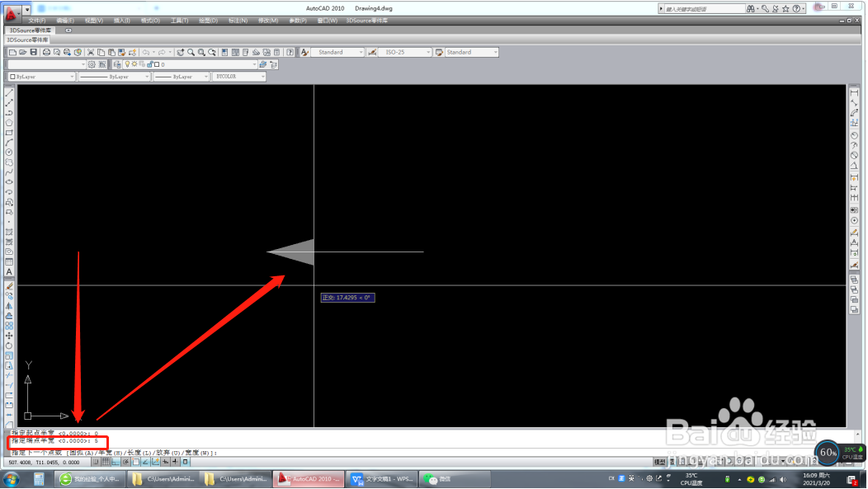Image resolution: width=868 pixels, height=489 pixels.
Task: Select the Erase modify tool
Action: tap(9, 286)
